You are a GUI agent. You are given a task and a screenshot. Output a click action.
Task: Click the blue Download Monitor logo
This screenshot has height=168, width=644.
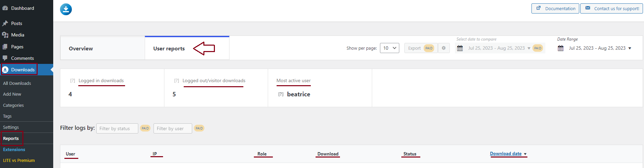click(x=66, y=9)
